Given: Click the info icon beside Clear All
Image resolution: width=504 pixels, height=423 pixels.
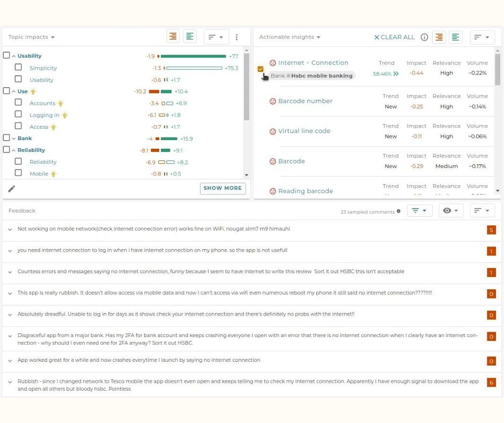Looking at the screenshot, I should tap(424, 37).
